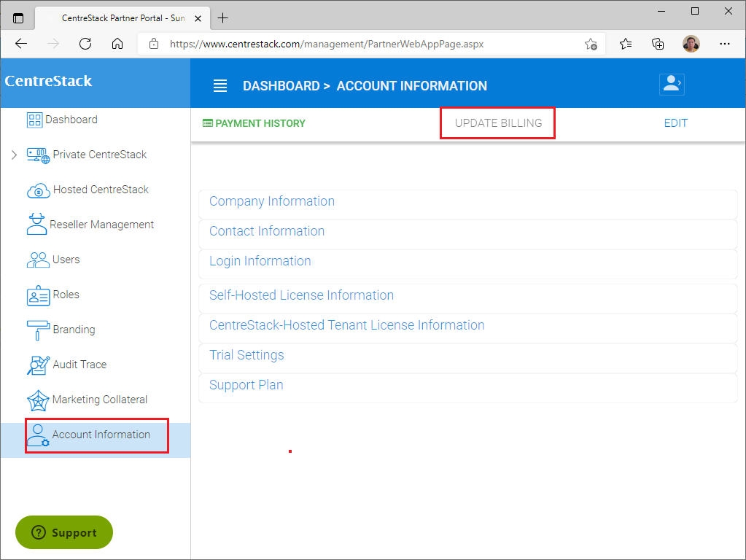
Task: Open the green Support button
Action: pos(64,532)
